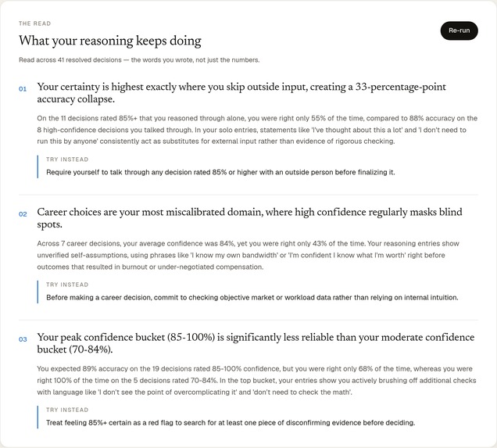Select the tip to talk through 85% decisions
The width and height of the screenshot is (497, 448).
click(220, 173)
